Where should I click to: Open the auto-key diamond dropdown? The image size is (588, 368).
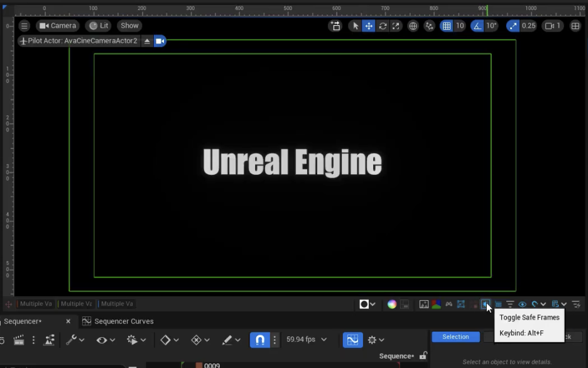pos(200,340)
